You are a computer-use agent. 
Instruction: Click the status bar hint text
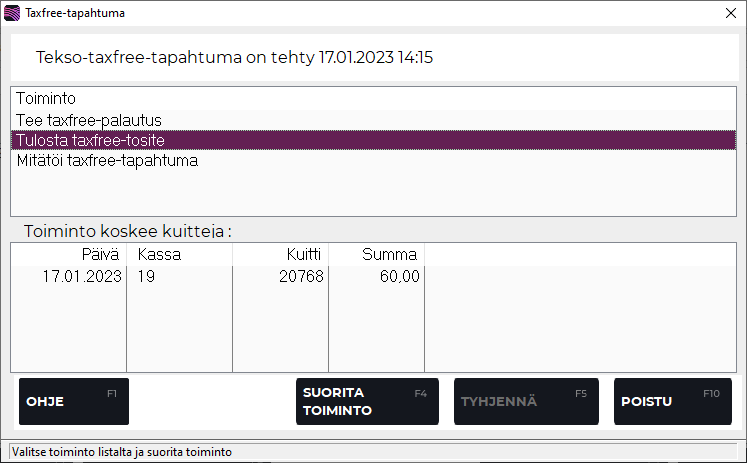tap(124, 452)
